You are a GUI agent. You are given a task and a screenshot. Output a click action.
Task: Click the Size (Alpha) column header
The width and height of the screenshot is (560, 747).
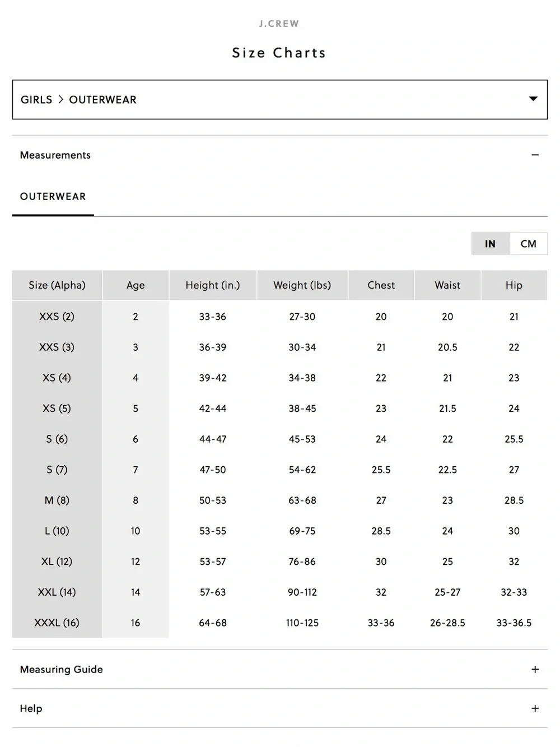(57, 285)
